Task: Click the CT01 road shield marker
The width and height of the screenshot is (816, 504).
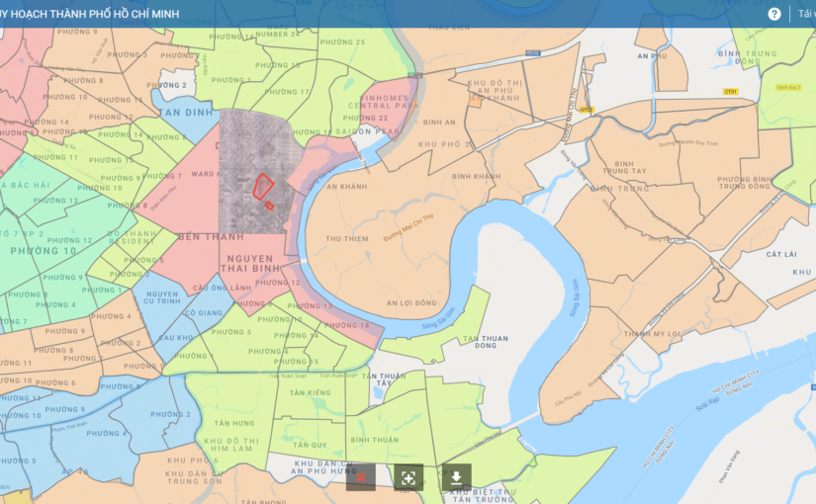Action: pyautogui.click(x=731, y=91)
